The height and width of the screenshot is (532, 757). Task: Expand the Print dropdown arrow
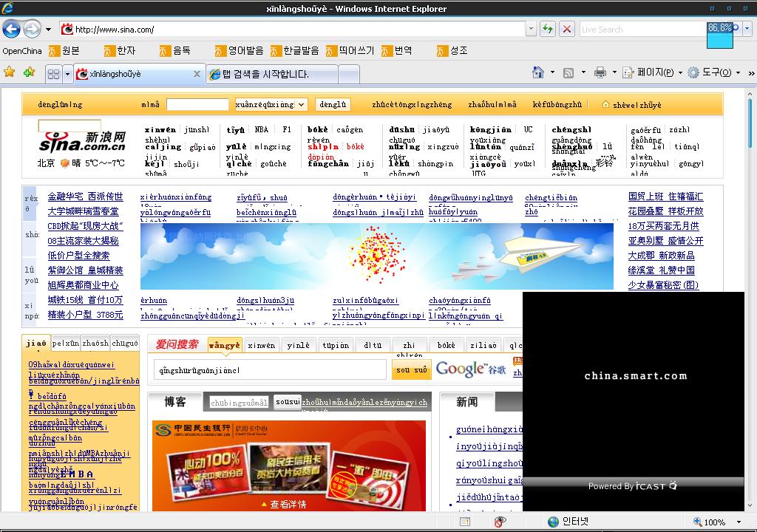[x=614, y=72]
